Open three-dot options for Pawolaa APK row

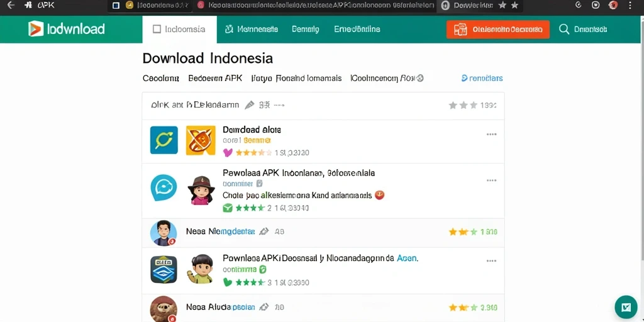(x=491, y=180)
